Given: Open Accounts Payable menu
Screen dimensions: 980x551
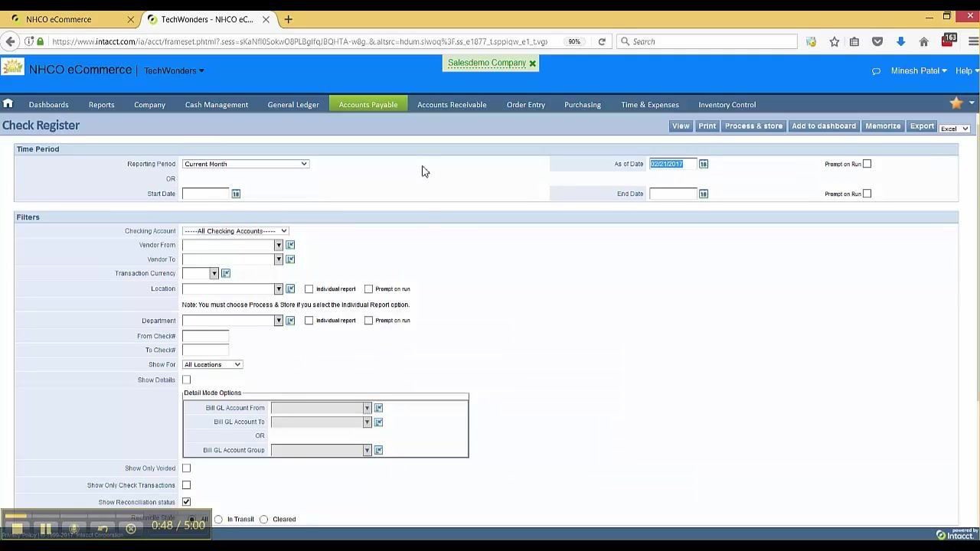Looking at the screenshot, I should pos(368,105).
